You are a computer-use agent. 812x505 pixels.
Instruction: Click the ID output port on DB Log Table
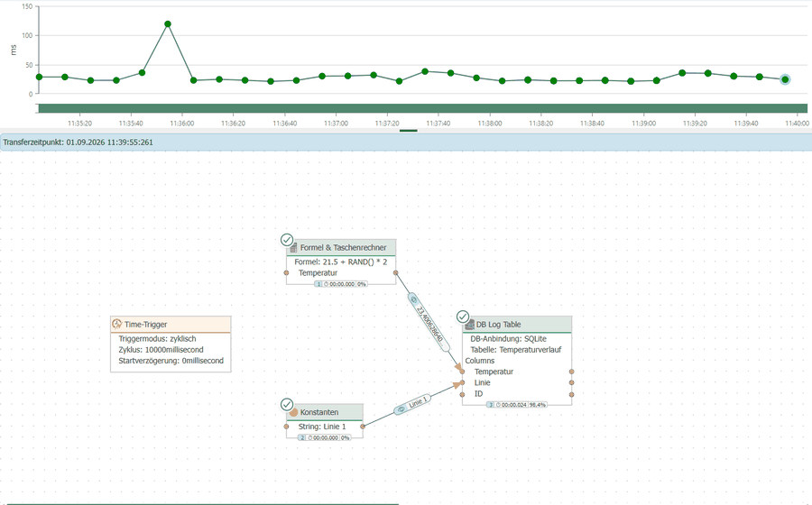[572, 394]
